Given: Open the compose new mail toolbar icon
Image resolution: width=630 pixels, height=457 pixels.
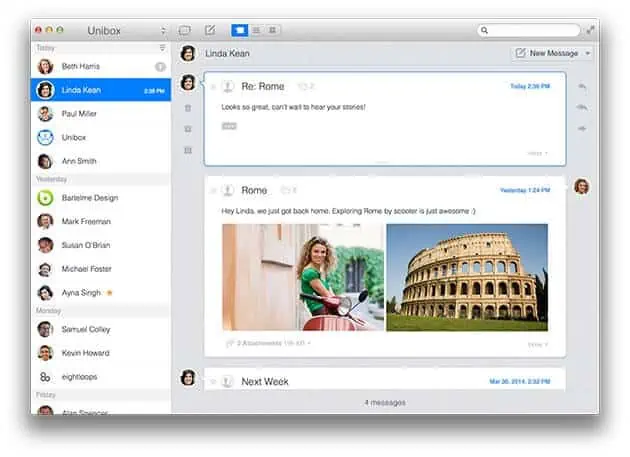Looking at the screenshot, I should [210, 30].
